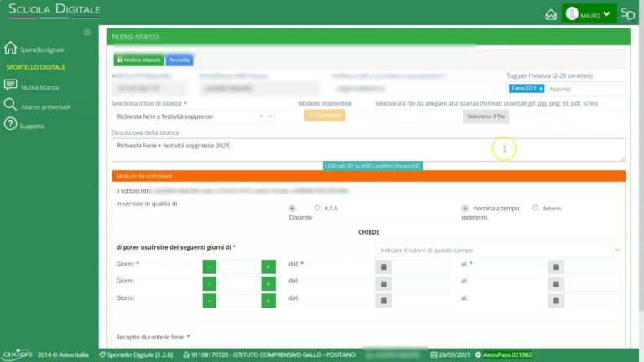Open Nuova Istanza in sidebar

(32, 86)
